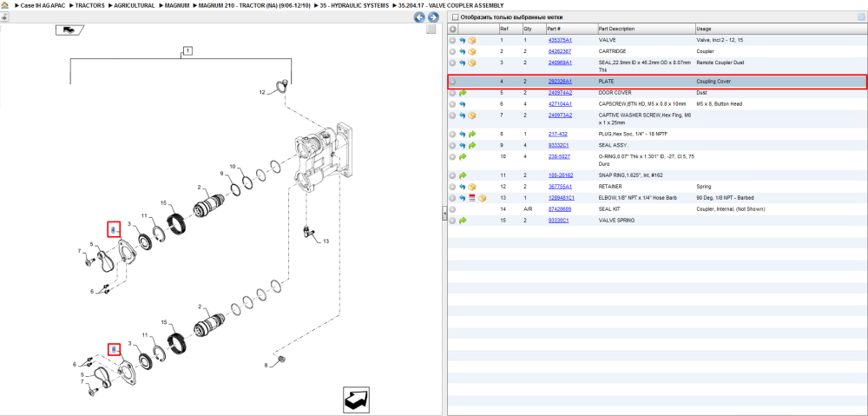Select 'DOOR COVER' description text

pos(615,93)
